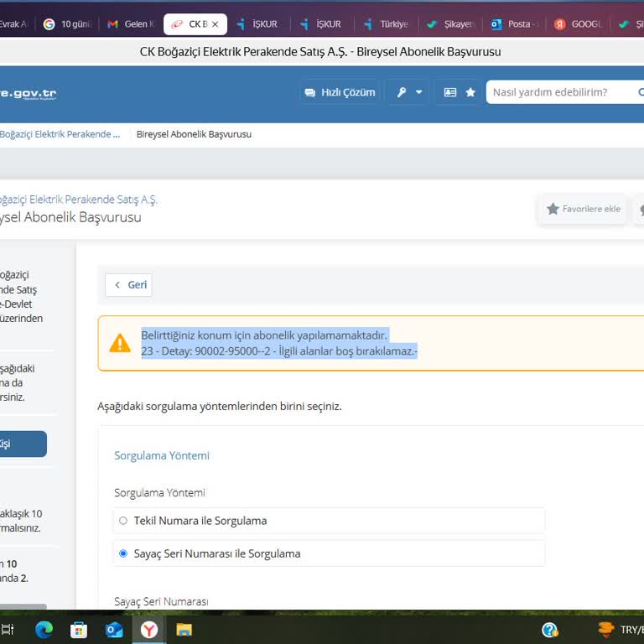Click the ID card icon in the header

point(450,92)
